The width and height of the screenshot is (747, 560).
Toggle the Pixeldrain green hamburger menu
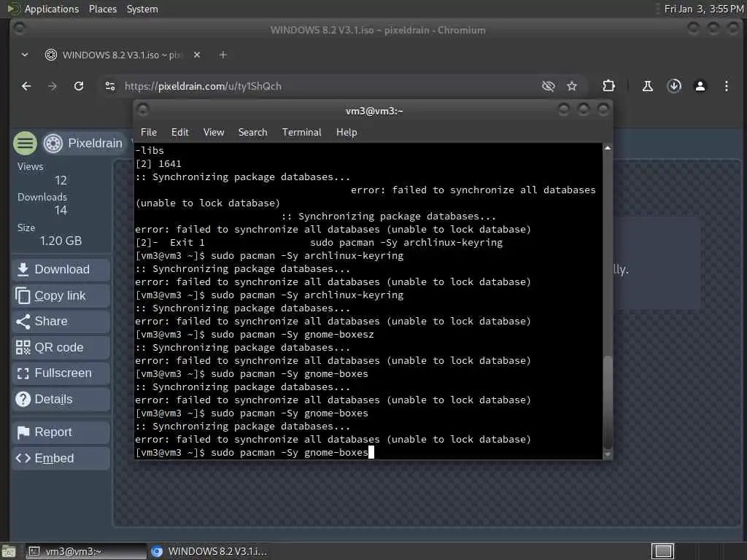25,143
